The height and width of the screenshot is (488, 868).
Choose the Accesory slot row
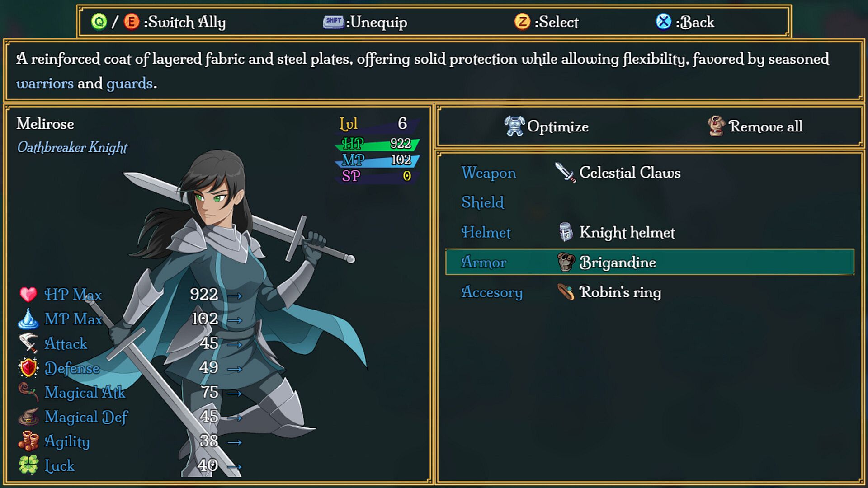649,292
